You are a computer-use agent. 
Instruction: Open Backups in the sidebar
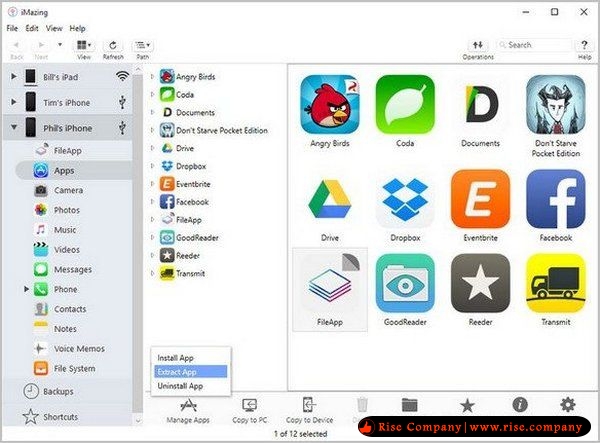58,392
